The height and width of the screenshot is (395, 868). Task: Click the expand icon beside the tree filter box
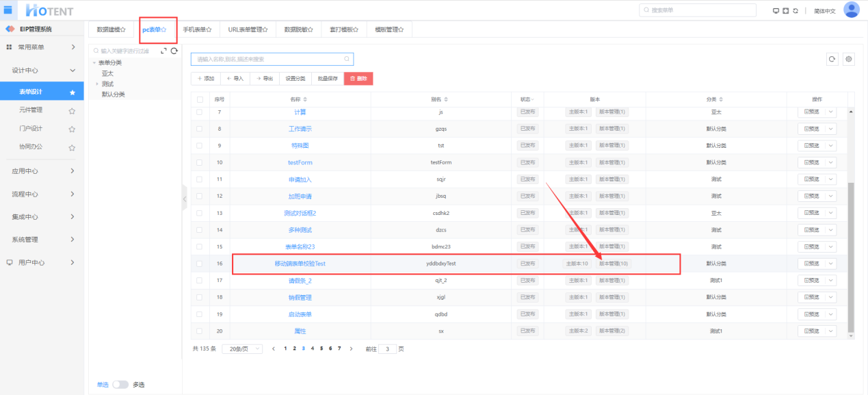pyautogui.click(x=163, y=51)
